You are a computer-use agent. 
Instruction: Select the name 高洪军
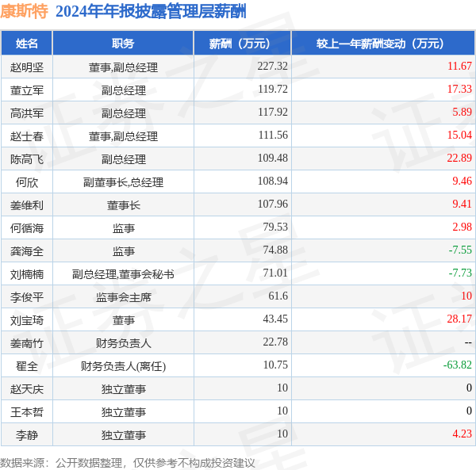point(27,113)
